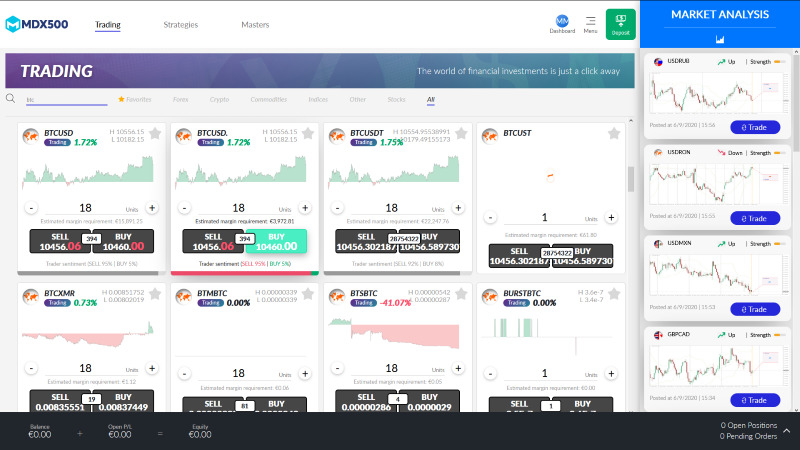Favorite BTCUSD with its star
Image resolution: width=800 pixels, height=450 pixels.
(155, 134)
